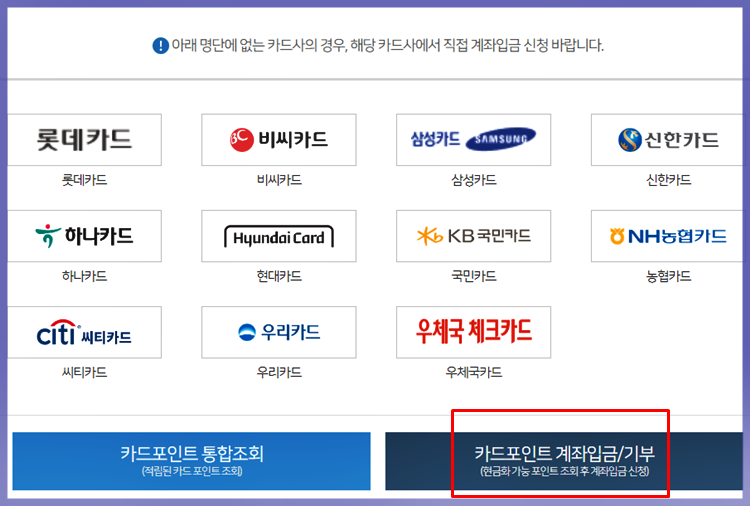Viewport: 750px width, 506px height.
Task: Click the 비씨카드 caption text
Action: (x=279, y=180)
